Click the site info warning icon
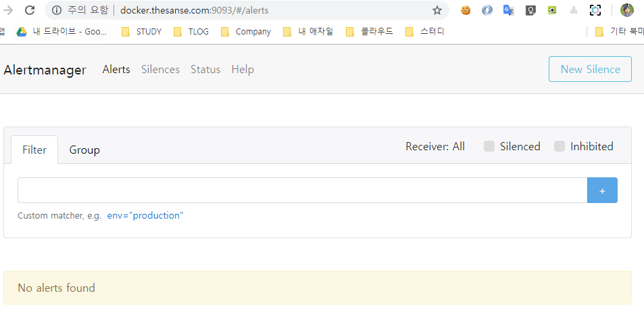 coord(57,10)
